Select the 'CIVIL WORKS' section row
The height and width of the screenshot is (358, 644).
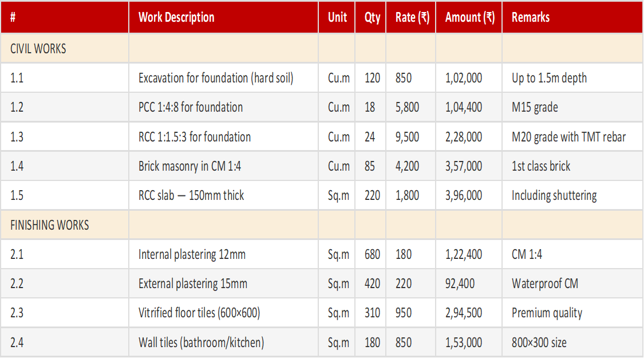tap(322, 49)
